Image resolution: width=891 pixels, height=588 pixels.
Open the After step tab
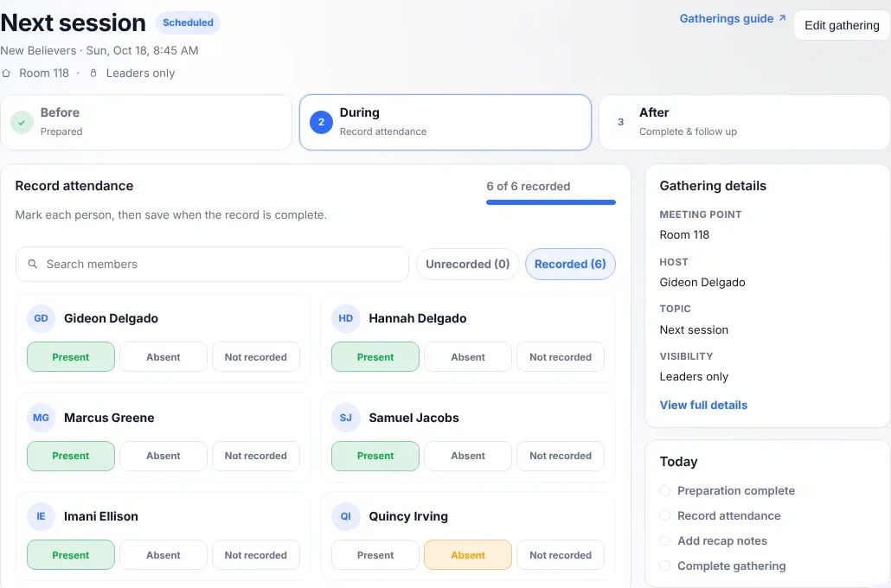(x=745, y=122)
